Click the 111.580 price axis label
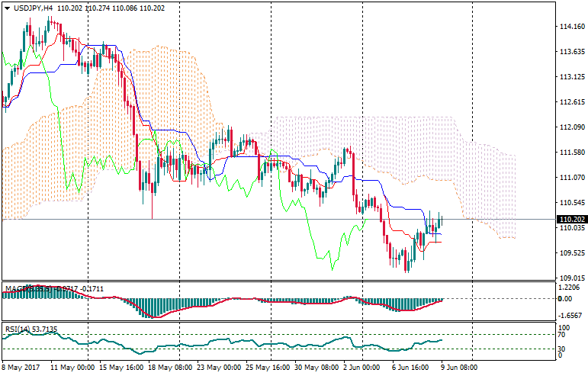 pyautogui.click(x=571, y=153)
